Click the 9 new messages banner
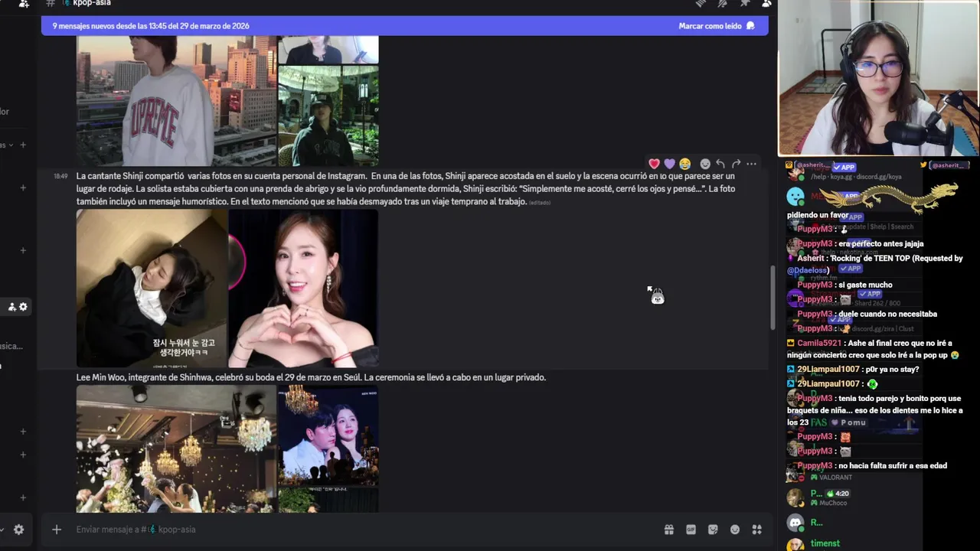This screenshot has height=551, width=980. (x=404, y=26)
